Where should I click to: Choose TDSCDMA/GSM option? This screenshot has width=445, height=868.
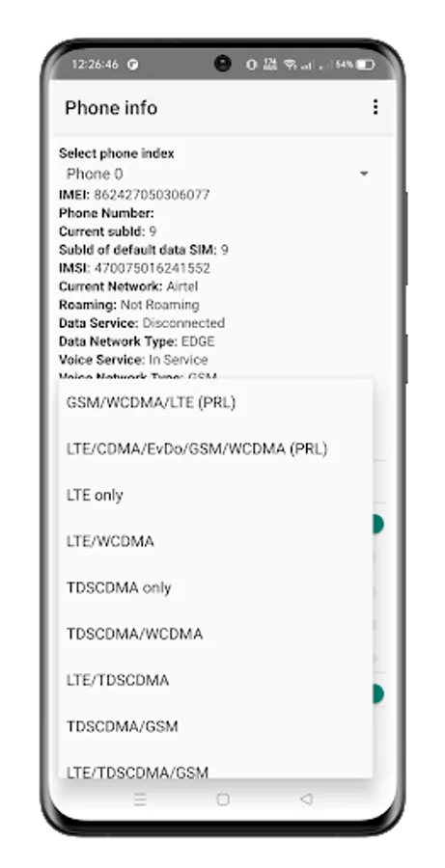click(215, 726)
